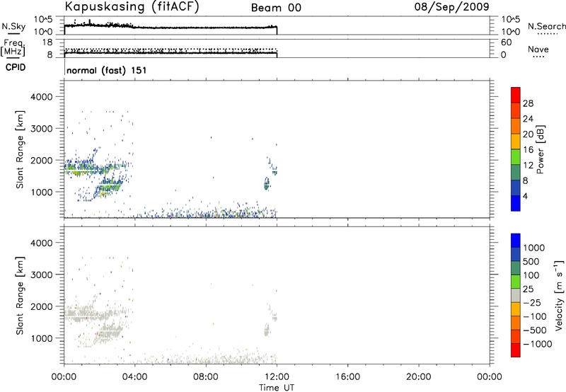Image resolution: width=566 pixels, height=392 pixels.
Task: Select the Slant Range [km] label of Velocity panel
Action: [x=20, y=295]
